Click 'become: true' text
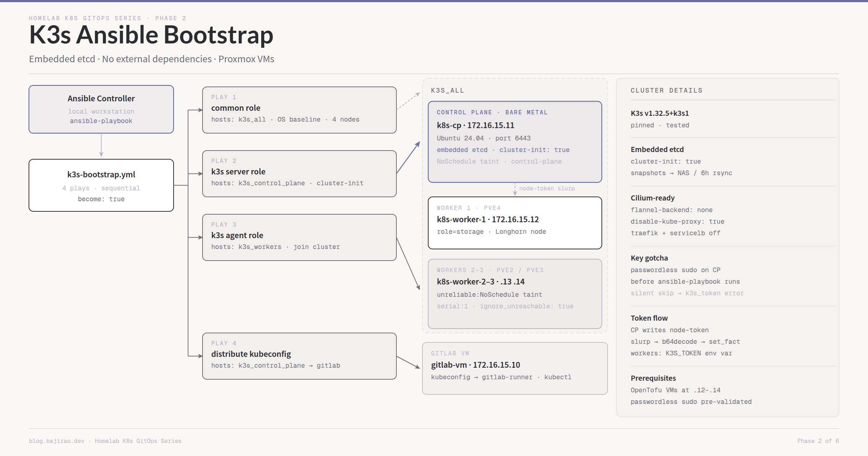The image size is (868, 456). (101, 199)
